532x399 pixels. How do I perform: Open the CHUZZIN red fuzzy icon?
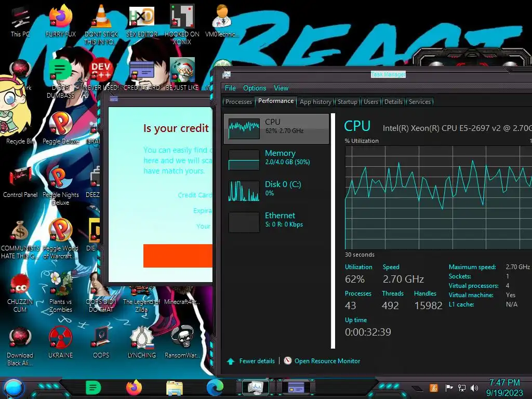click(20, 292)
